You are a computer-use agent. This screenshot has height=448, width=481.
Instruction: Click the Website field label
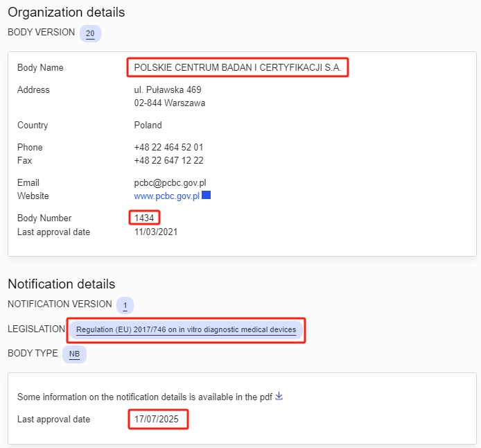tap(33, 196)
